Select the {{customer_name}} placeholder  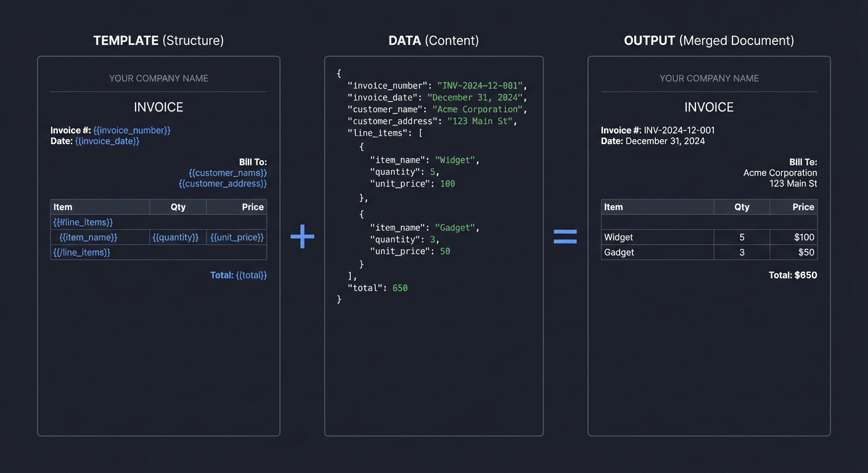tap(228, 172)
